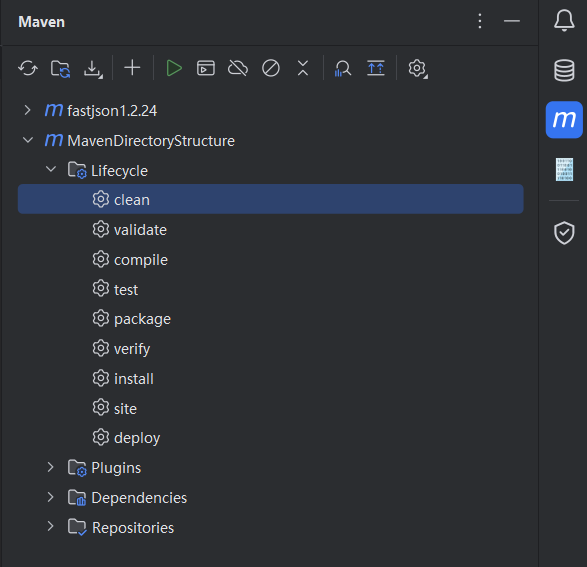This screenshot has width=587, height=567.
Task: Toggle Skip Tests mode icon
Action: (271, 68)
